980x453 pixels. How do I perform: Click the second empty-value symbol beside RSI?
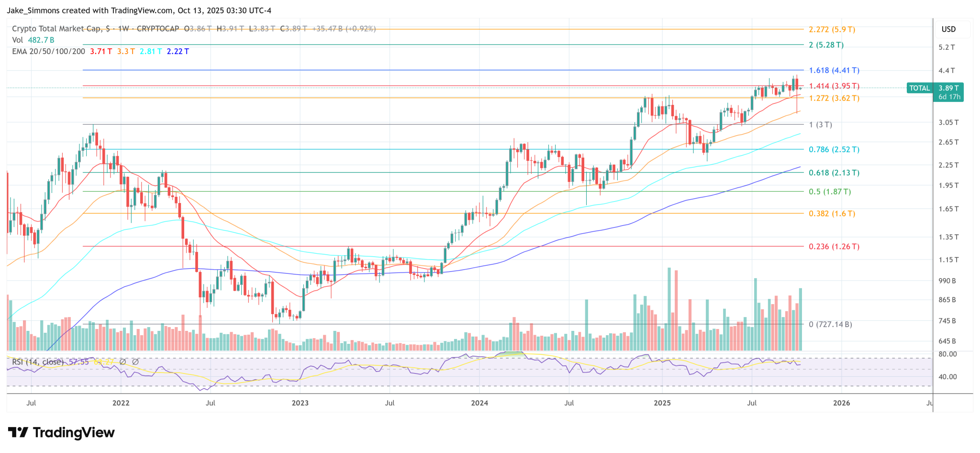click(135, 362)
